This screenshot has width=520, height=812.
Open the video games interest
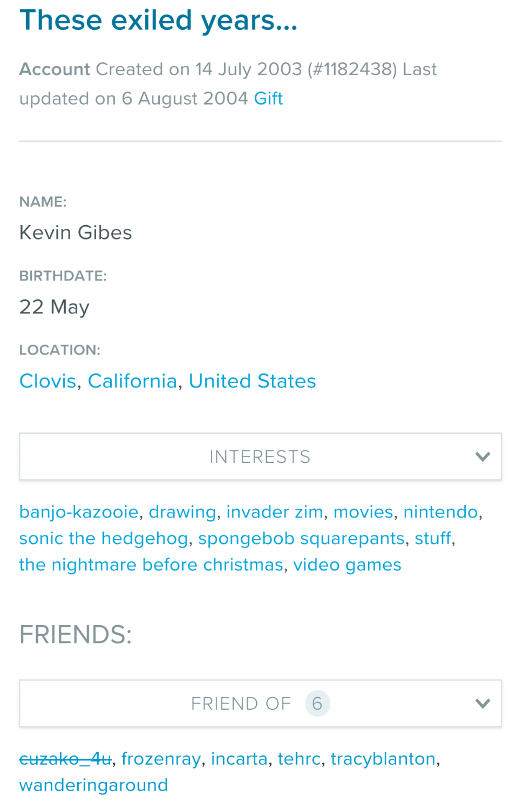[x=347, y=565]
